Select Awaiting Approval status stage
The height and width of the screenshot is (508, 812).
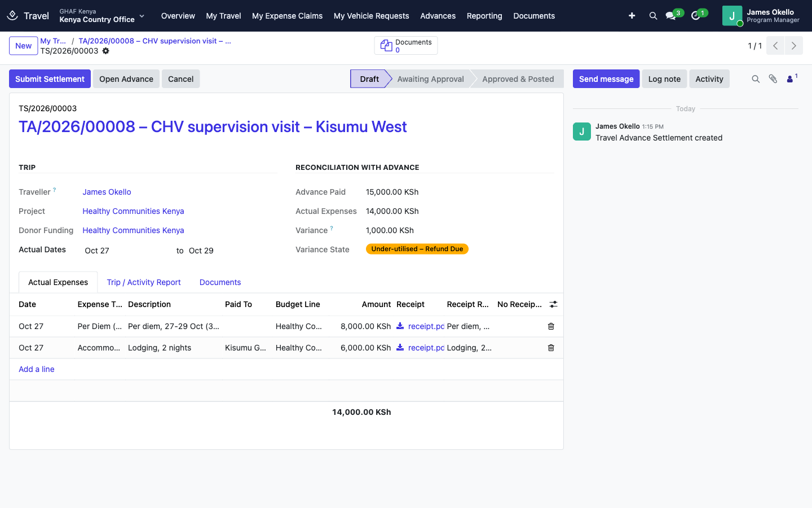coord(430,79)
